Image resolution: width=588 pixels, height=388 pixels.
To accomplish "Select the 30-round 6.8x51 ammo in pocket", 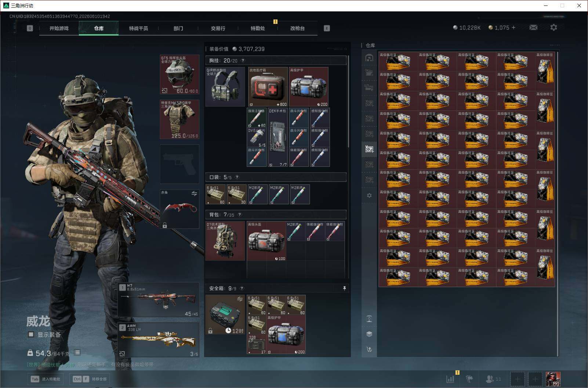I will pyautogui.click(x=236, y=194).
